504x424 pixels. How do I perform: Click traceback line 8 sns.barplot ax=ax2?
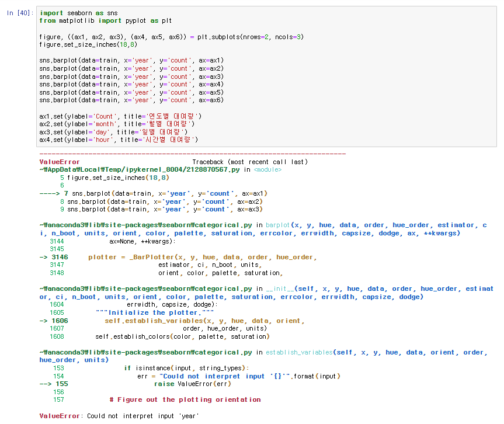pyautogui.click(x=161, y=201)
